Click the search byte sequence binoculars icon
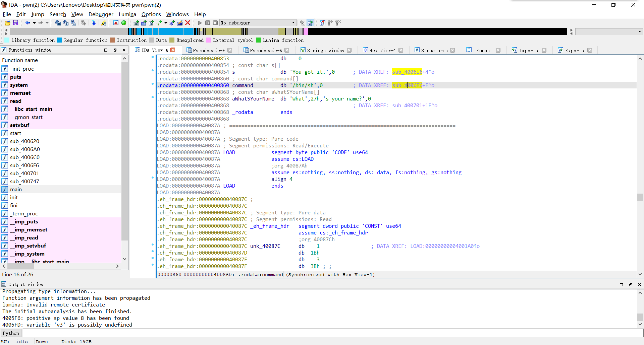 [73, 23]
